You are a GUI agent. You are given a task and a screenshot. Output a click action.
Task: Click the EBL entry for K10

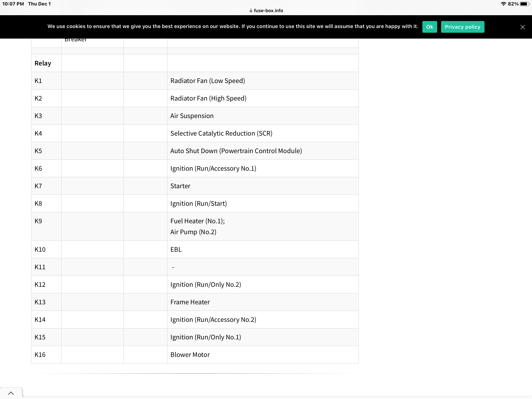pyautogui.click(x=176, y=250)
